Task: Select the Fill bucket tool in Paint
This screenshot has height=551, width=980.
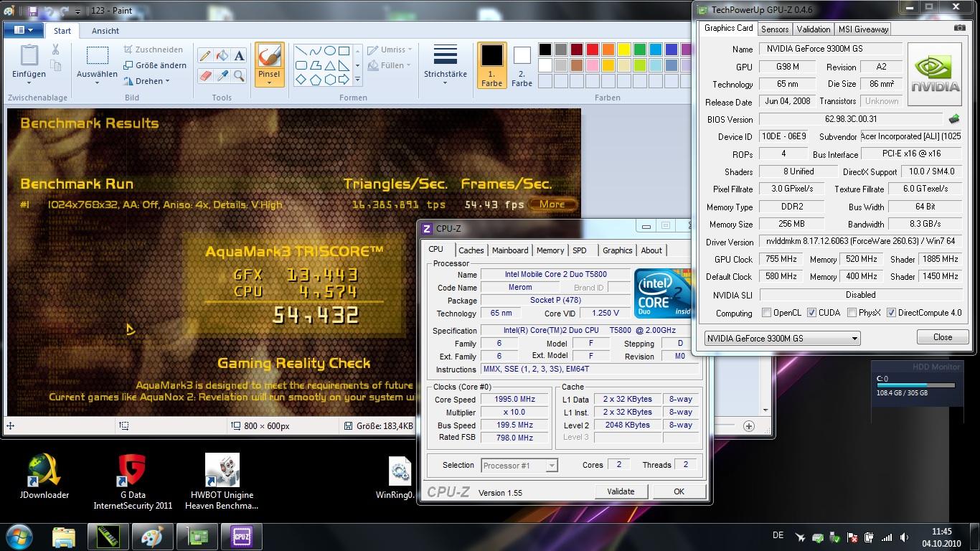Action: pos(222,56)
